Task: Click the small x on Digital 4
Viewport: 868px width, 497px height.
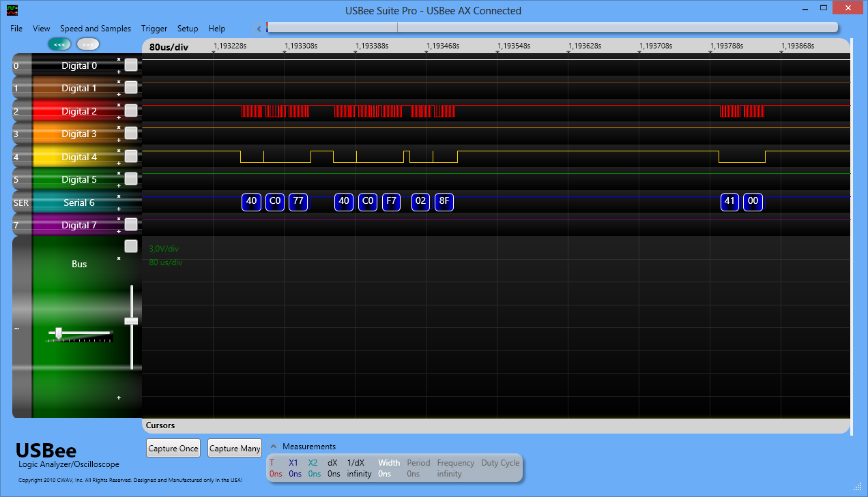Action: [119, 151]
